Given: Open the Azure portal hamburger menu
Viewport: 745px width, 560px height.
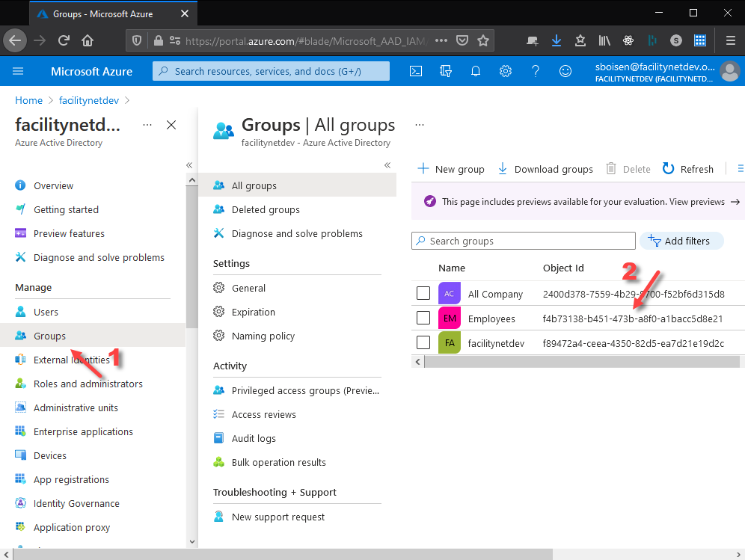Looking at the screenshot, I should [x=18, y=71].
